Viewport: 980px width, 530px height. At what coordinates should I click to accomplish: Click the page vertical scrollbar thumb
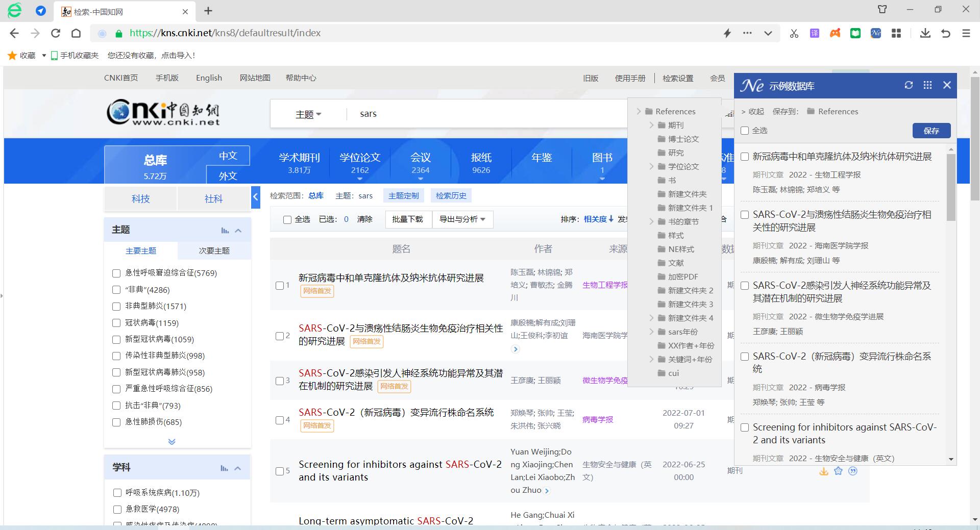[975, 139]
